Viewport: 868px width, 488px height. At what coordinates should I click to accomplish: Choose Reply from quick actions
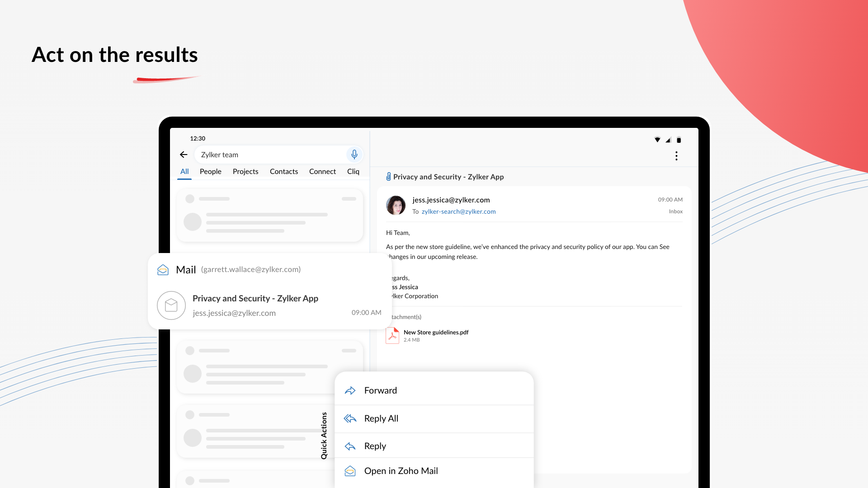(x=434, y=446)
